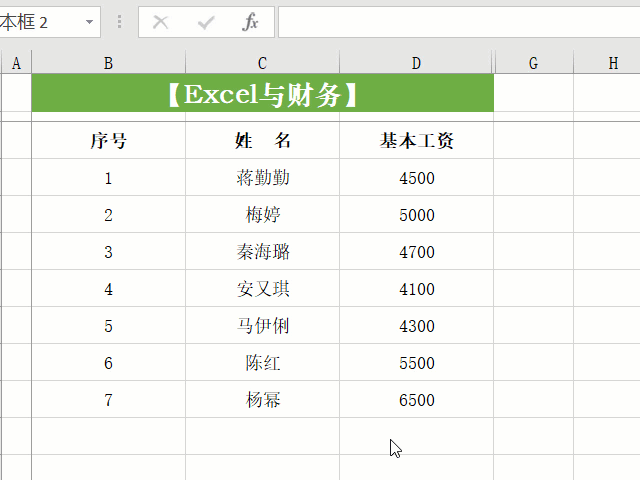Image resolution: width=640 pixels, height=480 pixels.
Task: Click the formula bar resize dots handle
Action: pyautogui.click(x=119, y=22)
